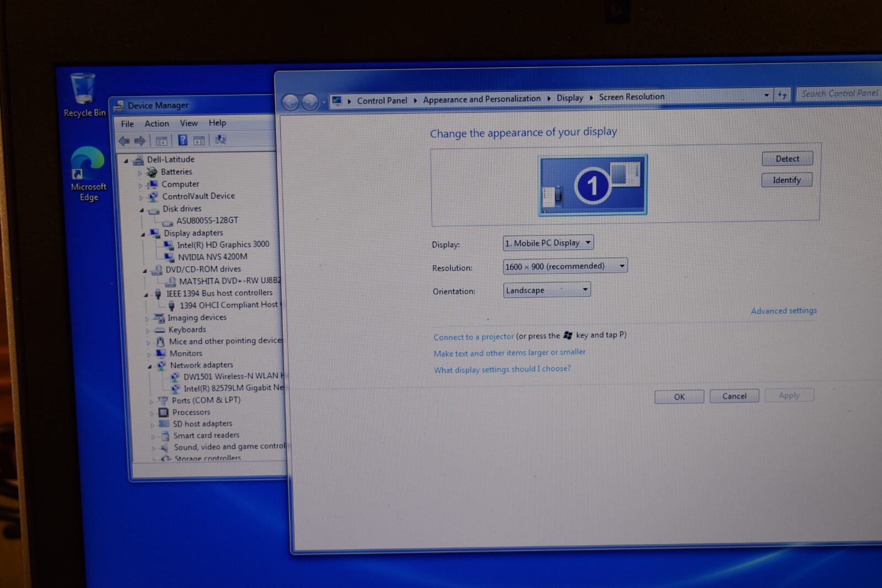Collapse the Disk drives node
Viewport: 882px width, 588px height.
[142, 210]
